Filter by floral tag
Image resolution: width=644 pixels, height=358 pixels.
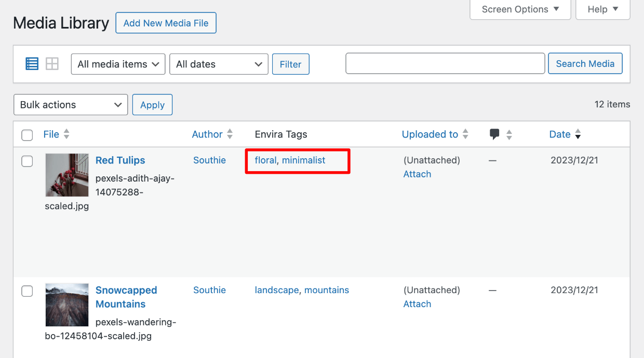pos(265,160)
